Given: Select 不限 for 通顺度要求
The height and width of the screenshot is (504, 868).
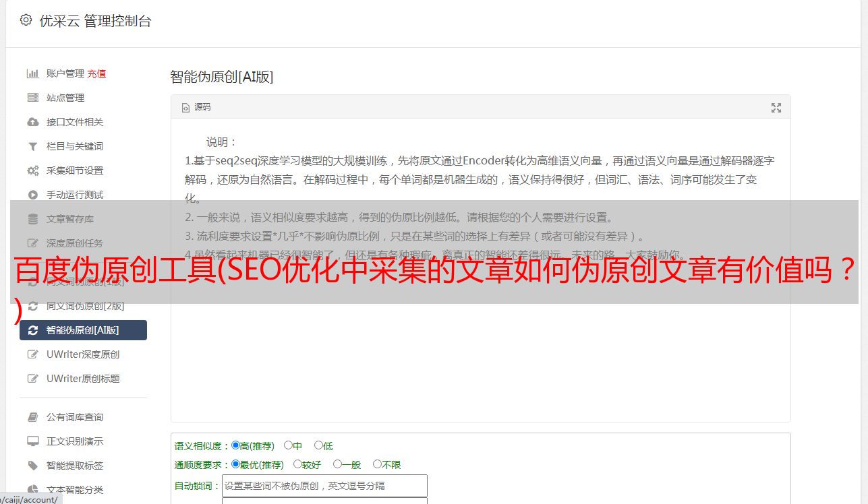Looking at the screenshot, I should (x=377, y=464).
